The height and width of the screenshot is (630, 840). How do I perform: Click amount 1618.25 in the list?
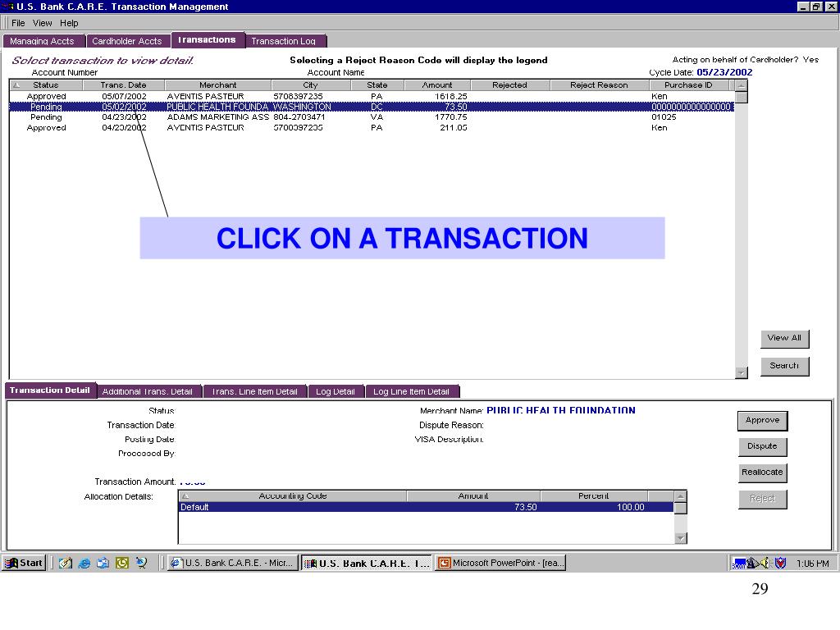click(451, 97)
